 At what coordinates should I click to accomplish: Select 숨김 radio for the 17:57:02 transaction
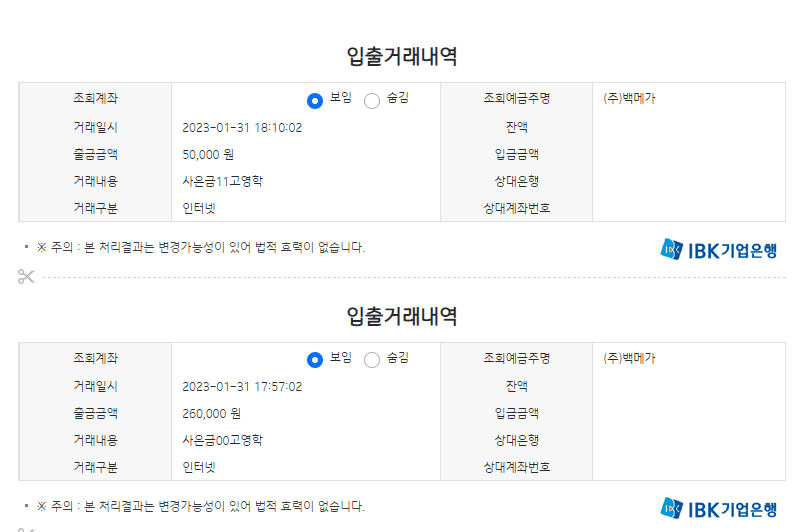coord(372,359)
